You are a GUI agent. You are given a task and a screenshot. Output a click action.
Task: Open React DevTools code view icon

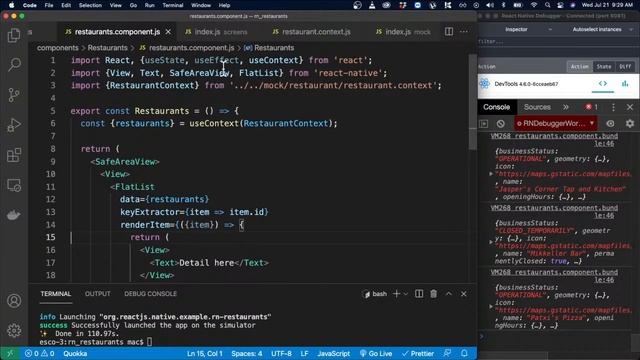[x=603, y=84]
